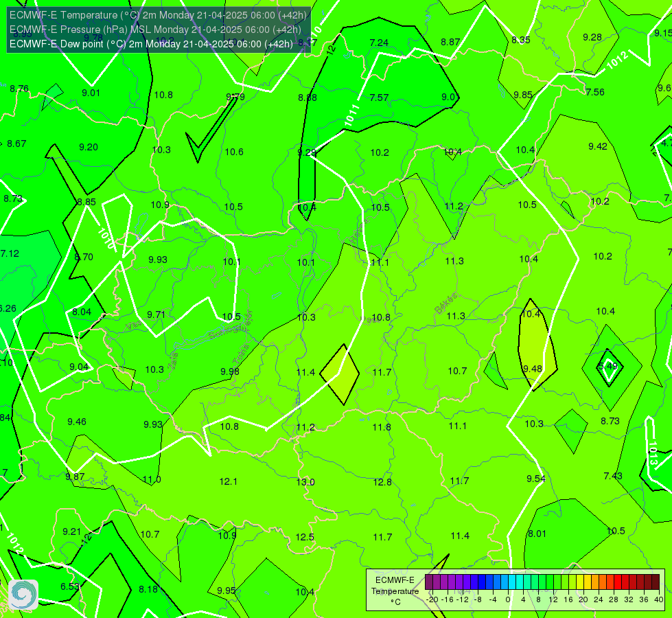Click the legend title 'ECMWF-E Temperature °C'
Viewport: 672px width, 618px height.
(x=395, y=591)
